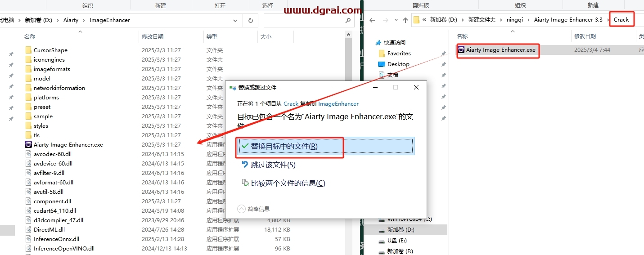Select the DirectML.dll file icon
Screen dimensions: 644x255
28,230
